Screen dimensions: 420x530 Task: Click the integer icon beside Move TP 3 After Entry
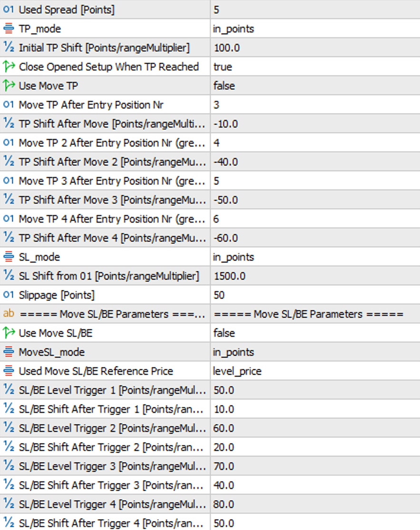pyautogui.click(x=9, y=180)
